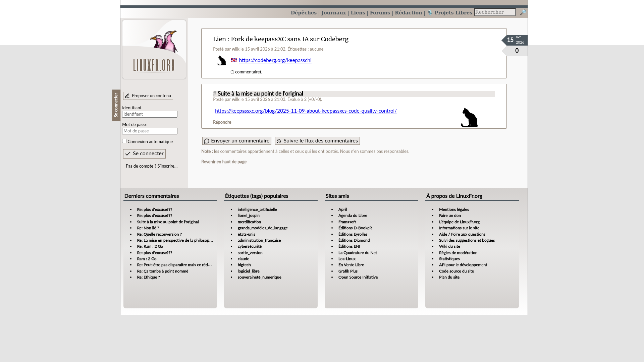Click in the Rechercher search box

click(494, 12)
